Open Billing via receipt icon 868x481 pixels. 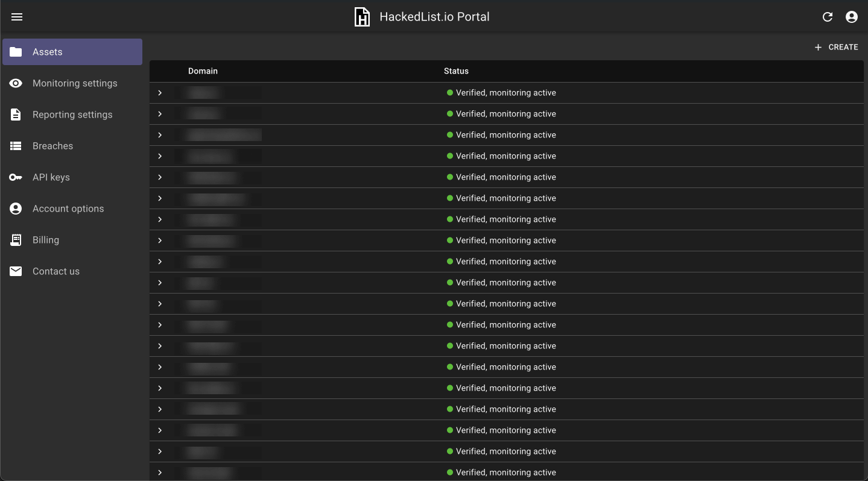pos(16,240)
